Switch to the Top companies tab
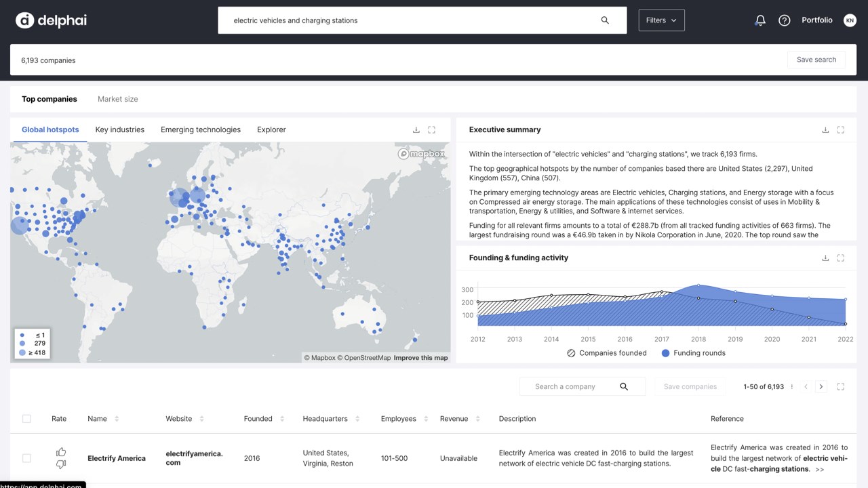Screen dimensions: 868x488 point(50,99)
